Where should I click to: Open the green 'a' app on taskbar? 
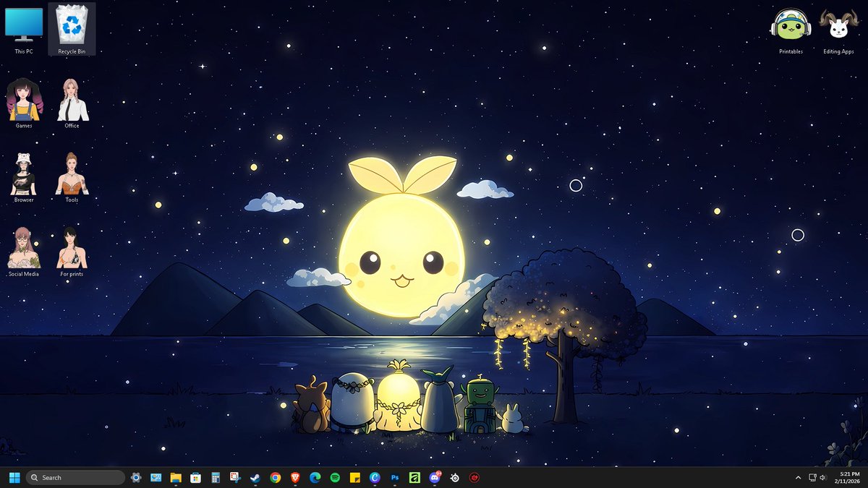coord(414,477)
